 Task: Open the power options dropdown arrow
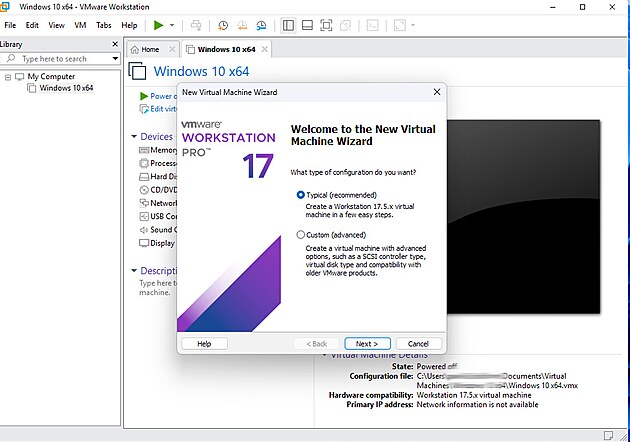click(172, 24)
